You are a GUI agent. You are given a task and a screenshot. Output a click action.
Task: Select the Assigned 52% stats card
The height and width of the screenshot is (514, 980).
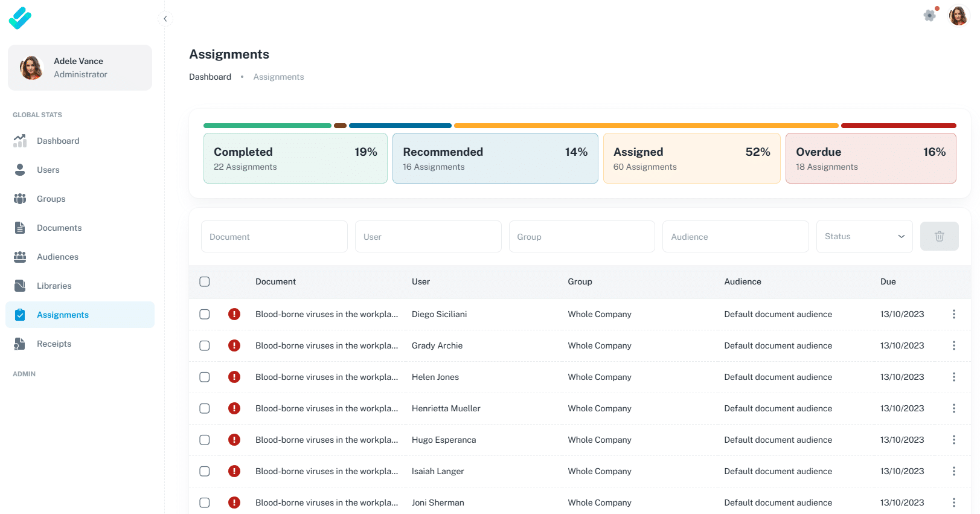(692, 158)
